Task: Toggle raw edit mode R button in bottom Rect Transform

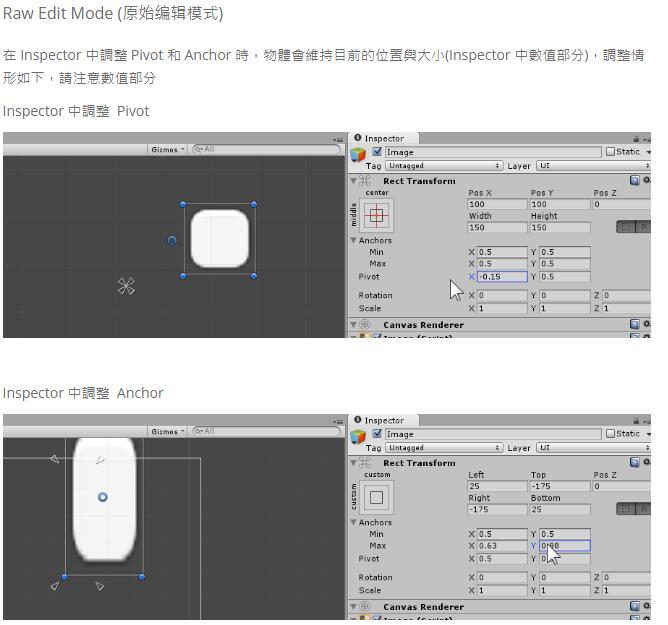Action: pyautogui.click(x=643, y=509)
